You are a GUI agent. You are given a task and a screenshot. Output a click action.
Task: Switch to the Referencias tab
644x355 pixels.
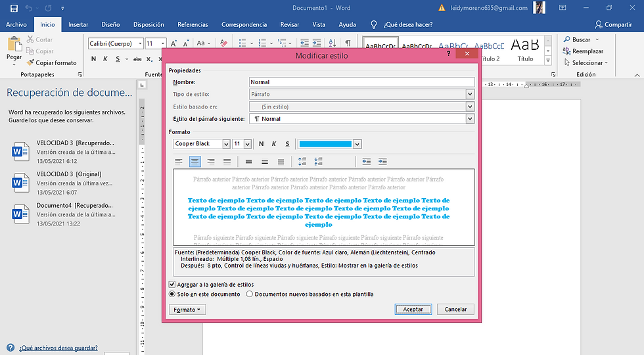pyautogui.click(x=193, y=25)
